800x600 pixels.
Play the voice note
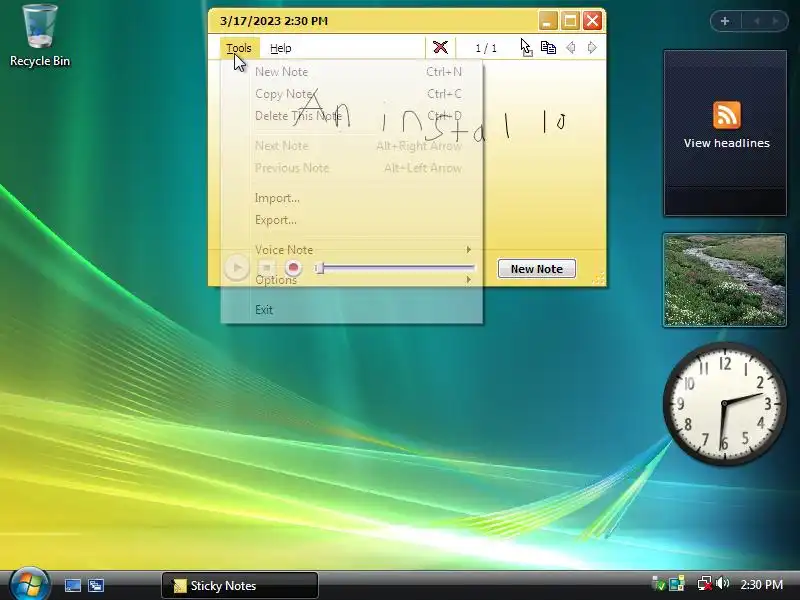236,268
